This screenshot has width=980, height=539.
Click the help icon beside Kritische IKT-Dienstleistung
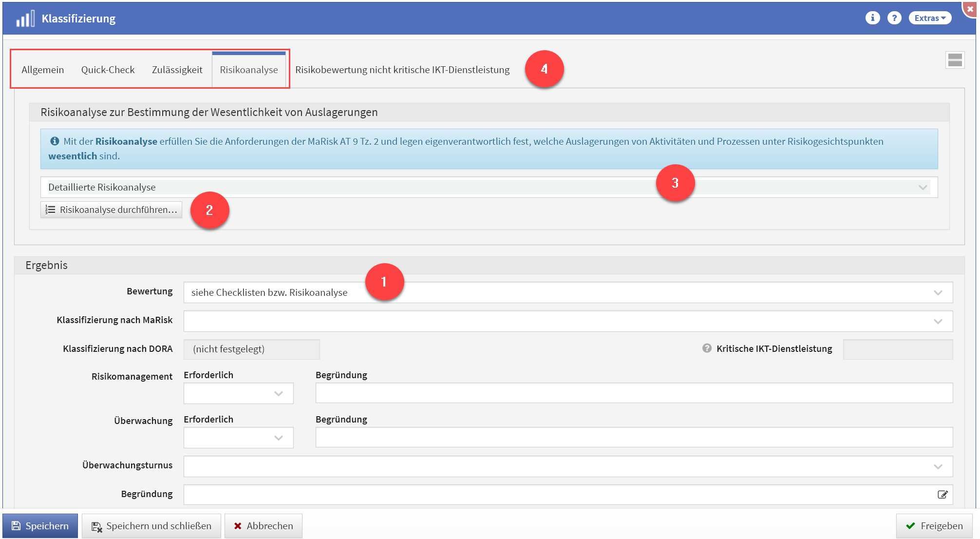coord(707,348)
